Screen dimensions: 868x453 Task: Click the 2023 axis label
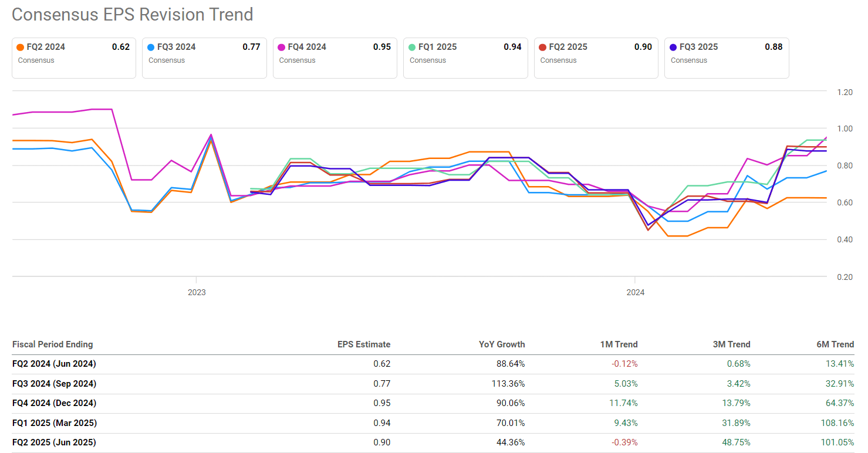(x=197, y=292)
